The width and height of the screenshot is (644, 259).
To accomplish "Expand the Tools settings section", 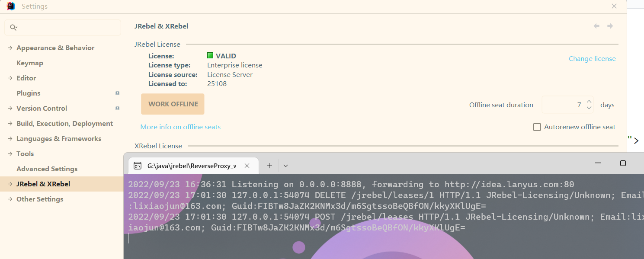I will (x=10, y=154).
